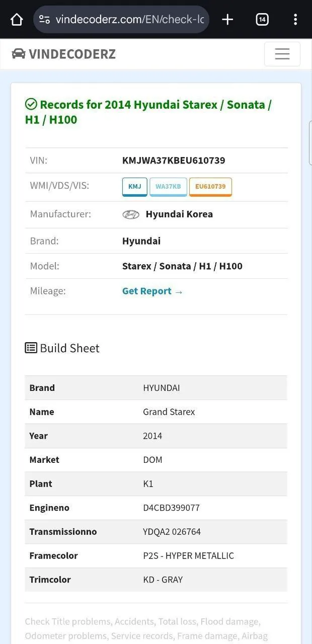The width and height of the screenshot is (312, 644).
Task: Click the KMJ WMI badge
Action: click(x=135, y=187)
